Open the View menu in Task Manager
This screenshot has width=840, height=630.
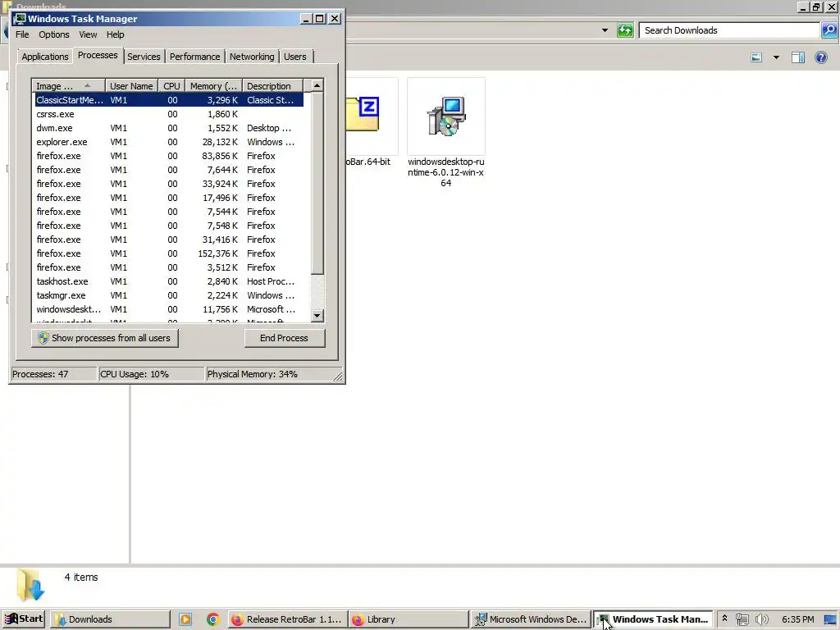88,34
